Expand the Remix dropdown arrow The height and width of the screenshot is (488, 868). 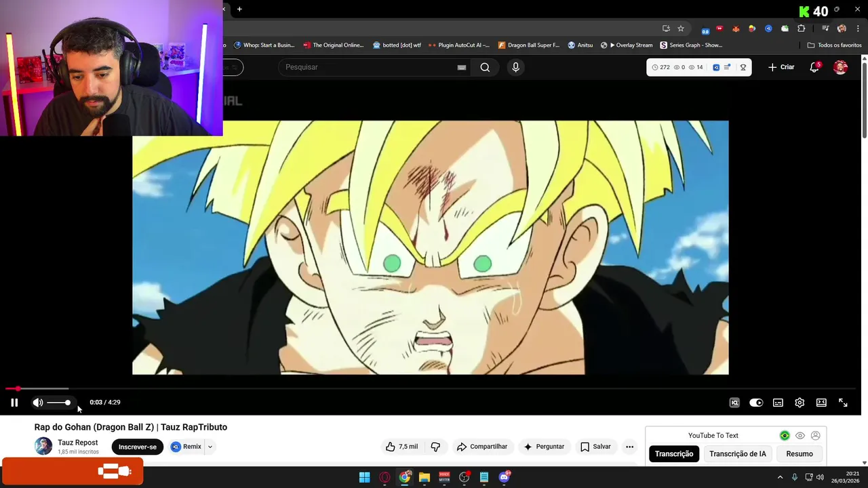(210, 447)
